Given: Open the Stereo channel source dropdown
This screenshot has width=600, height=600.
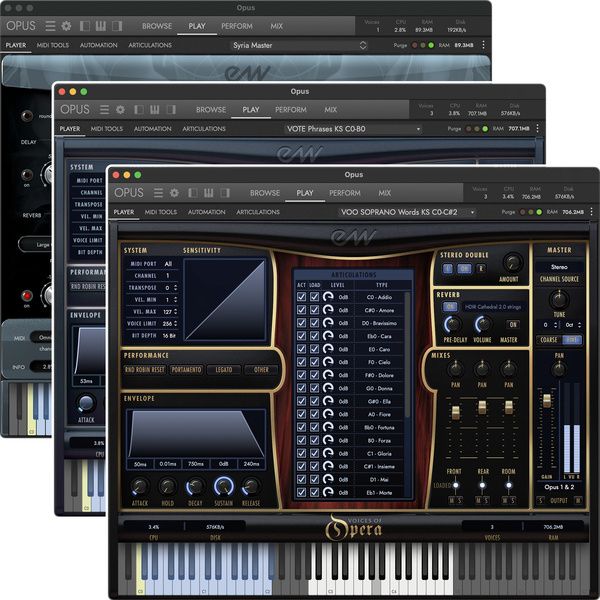Looking at the screenshot, I should [x=559, y=267].
